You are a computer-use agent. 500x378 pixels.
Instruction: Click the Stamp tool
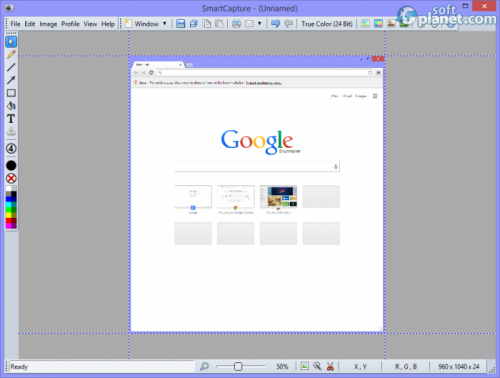point(11,131)
